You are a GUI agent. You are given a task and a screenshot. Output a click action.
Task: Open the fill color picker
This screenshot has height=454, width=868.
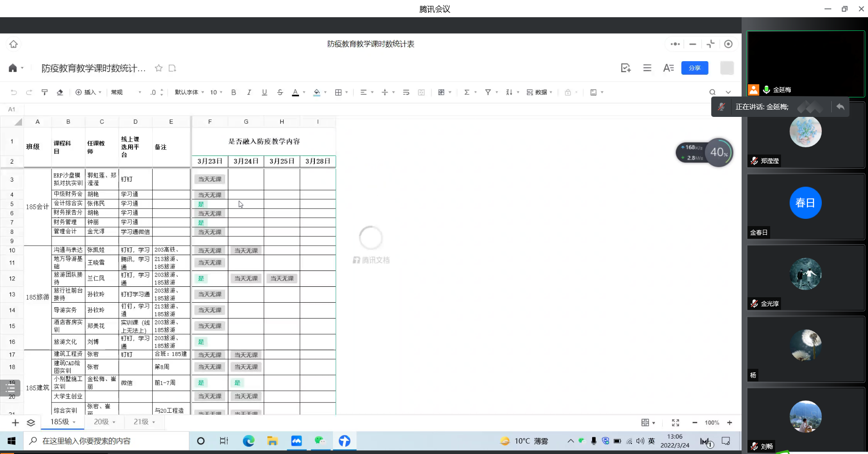coord(317,92)
